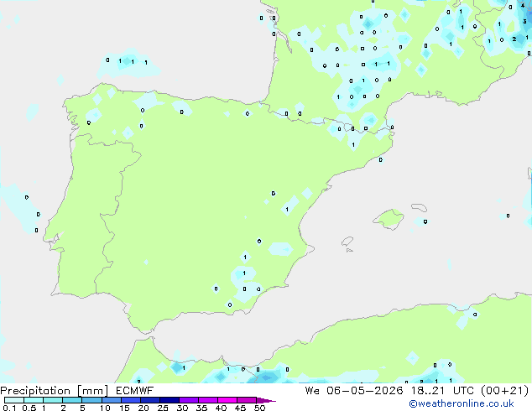Viewport: 532px width, 411px height.
Task: Select the 0.5–1 mm legend color box
Action: [x=34, y=400]
